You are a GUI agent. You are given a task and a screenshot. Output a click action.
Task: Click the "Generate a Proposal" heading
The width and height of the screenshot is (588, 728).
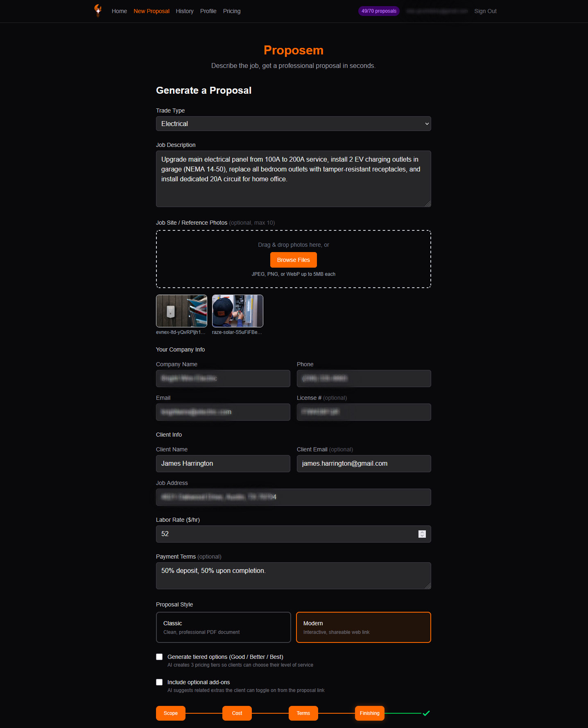[204, 90]
